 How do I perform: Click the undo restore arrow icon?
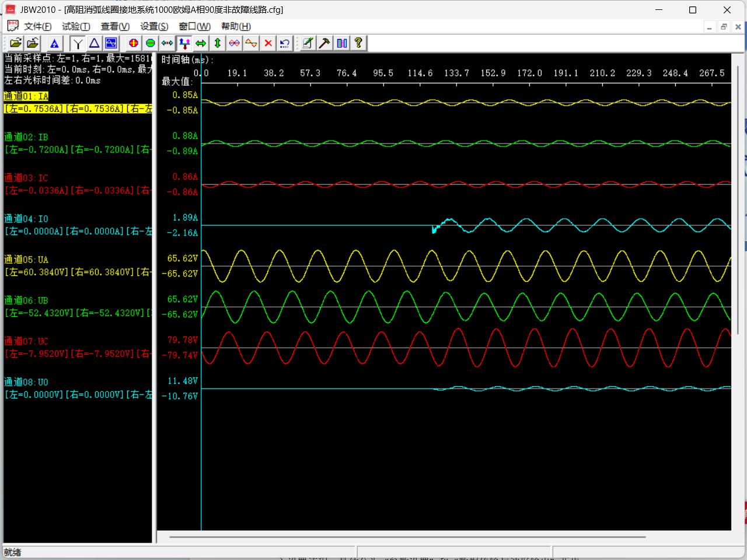285,43
